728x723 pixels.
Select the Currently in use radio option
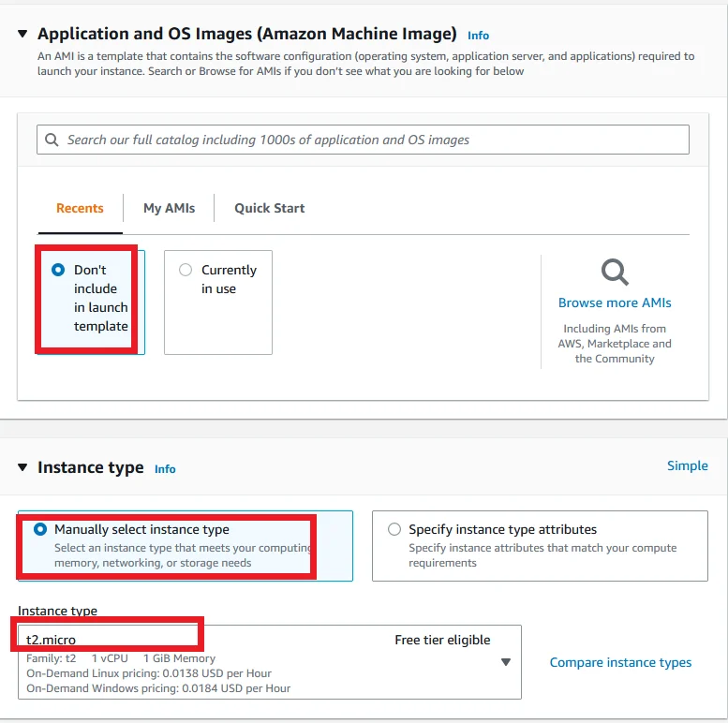pyautogui.click(x=186, y=270)
